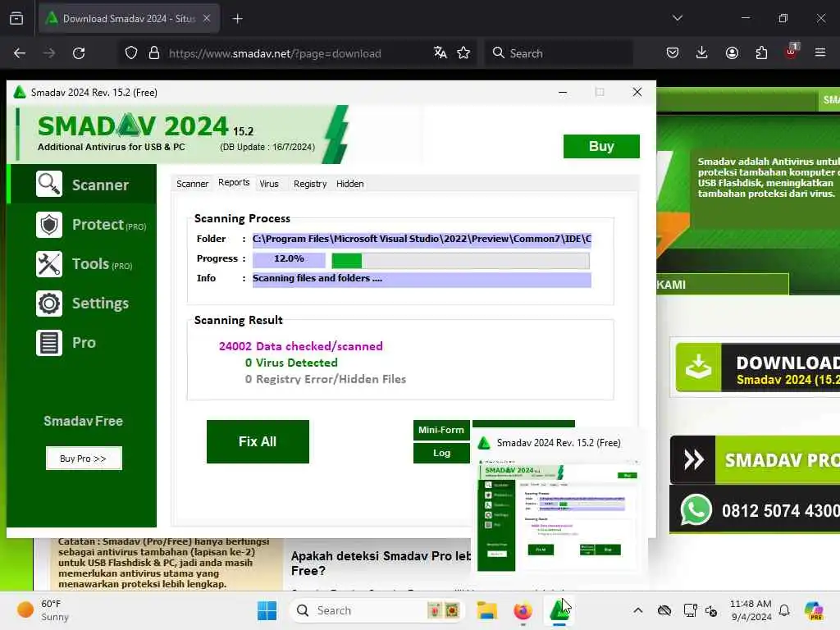The image size is (840, 630).
Task: Reload the Smadav download page
Action: (79, 53)
